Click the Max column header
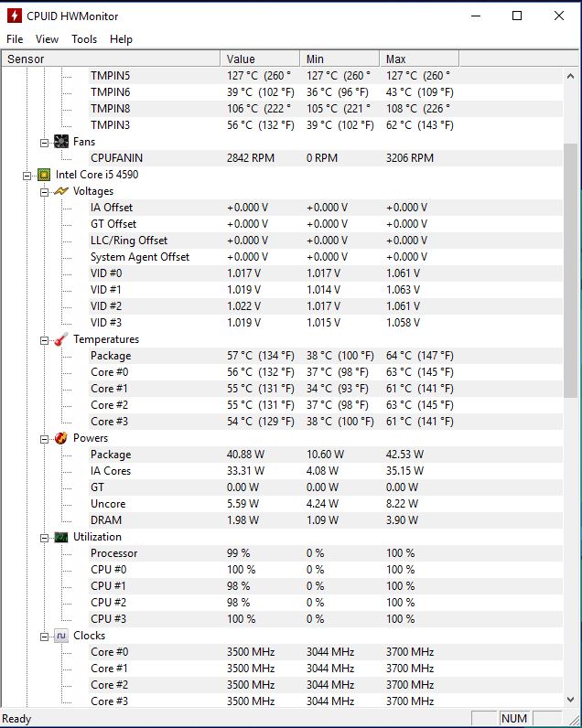 [419, 59]
